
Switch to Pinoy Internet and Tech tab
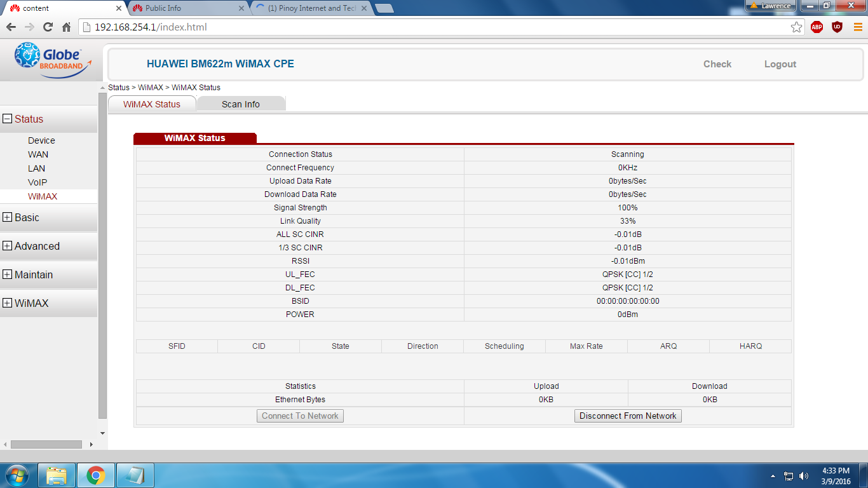tap(311, 8)
